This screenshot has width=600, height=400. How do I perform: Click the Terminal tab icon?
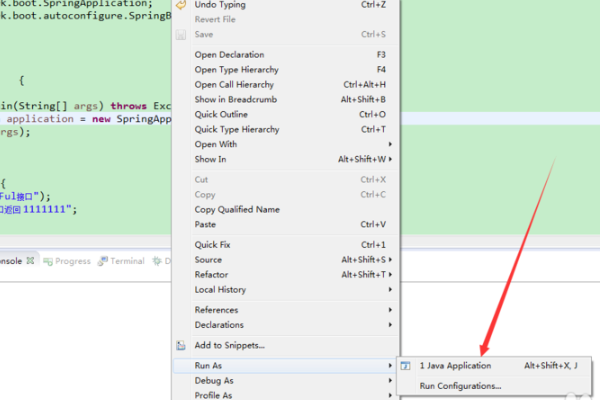click(103, 261)
